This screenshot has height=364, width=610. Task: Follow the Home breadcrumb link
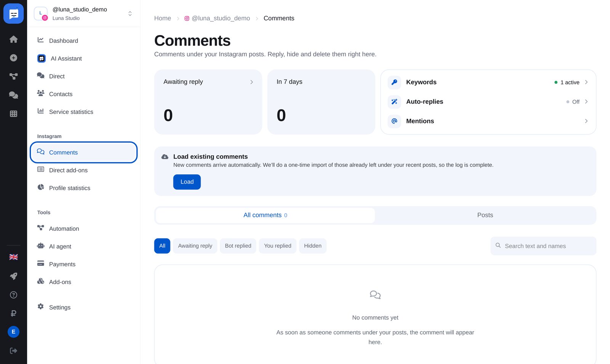coord(162,18)
